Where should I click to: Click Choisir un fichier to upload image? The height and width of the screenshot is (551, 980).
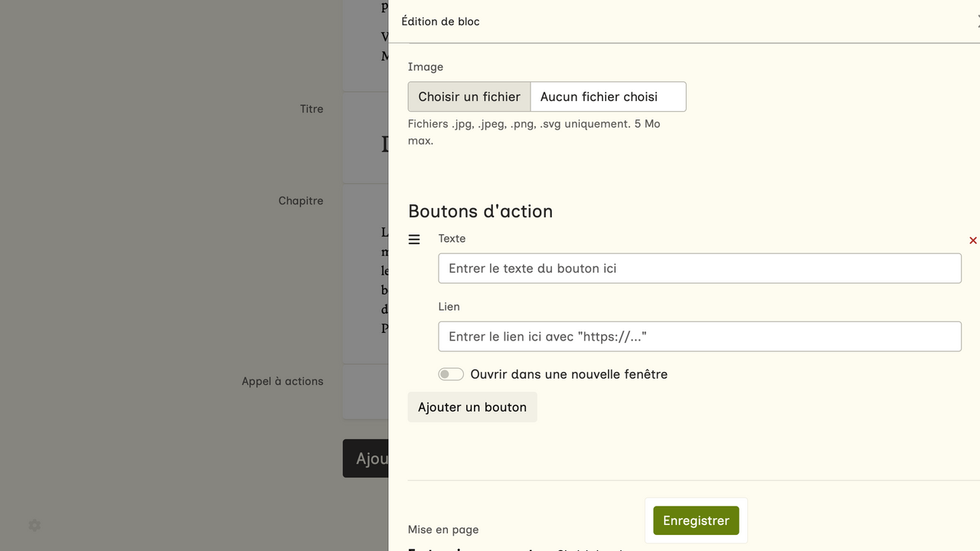pos(469,96)
